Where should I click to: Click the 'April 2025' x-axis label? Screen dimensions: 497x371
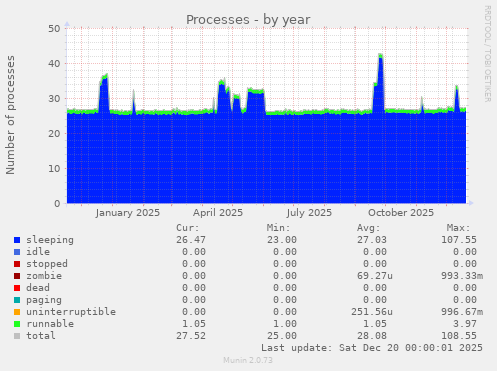218,213
